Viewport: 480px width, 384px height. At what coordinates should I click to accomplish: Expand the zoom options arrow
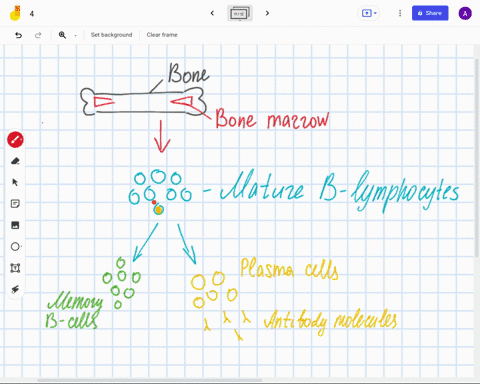(x=75, y=35)
